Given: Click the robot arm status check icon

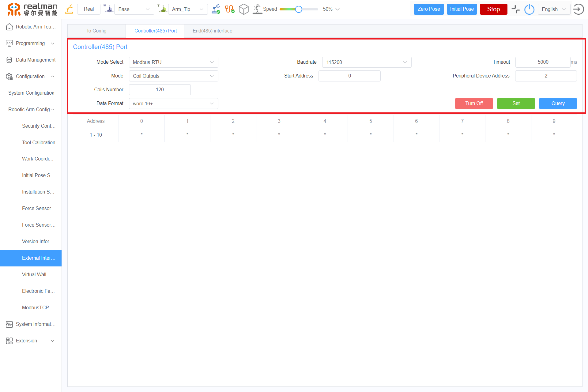Looking at the screenshot, I should point(216,9).
